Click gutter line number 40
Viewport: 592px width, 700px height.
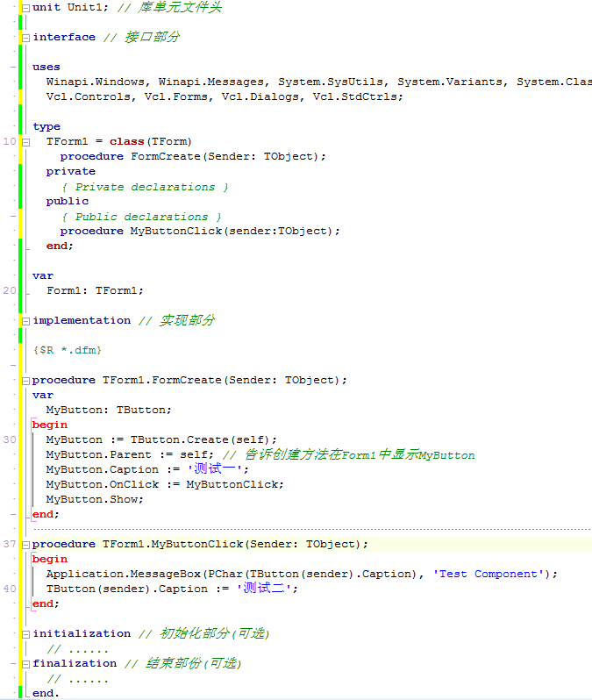pyautogui.click(x=10, y=589)
